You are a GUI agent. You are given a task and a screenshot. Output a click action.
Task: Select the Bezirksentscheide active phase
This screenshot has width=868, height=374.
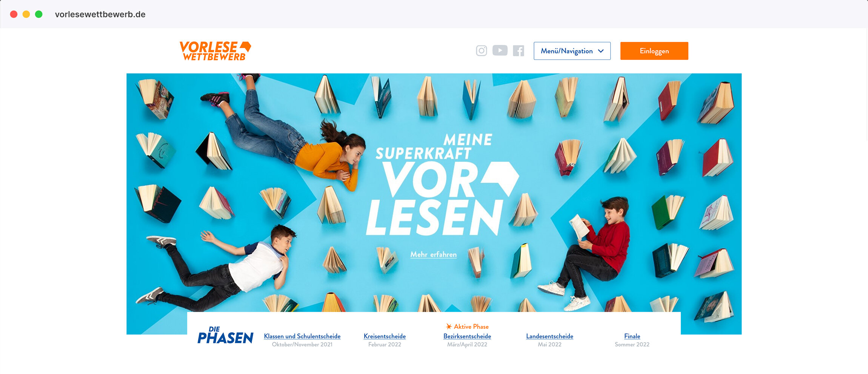click(x=467, y=336)
